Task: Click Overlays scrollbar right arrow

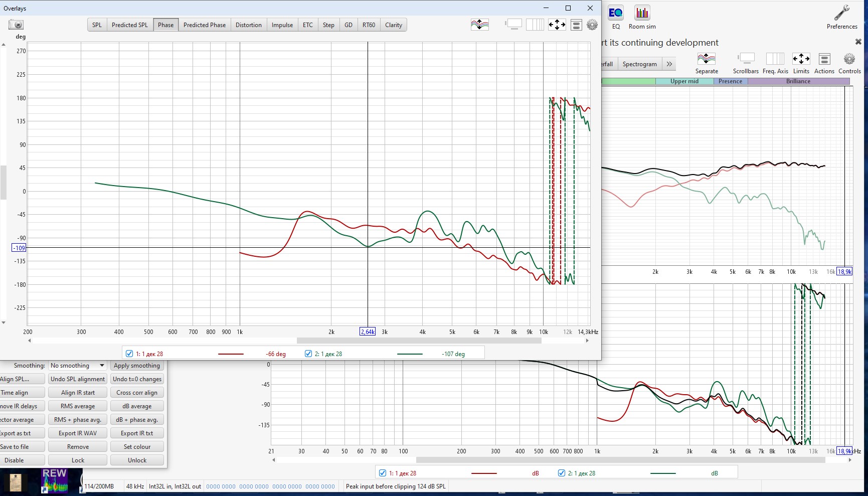Action: (x=587, y=341)
